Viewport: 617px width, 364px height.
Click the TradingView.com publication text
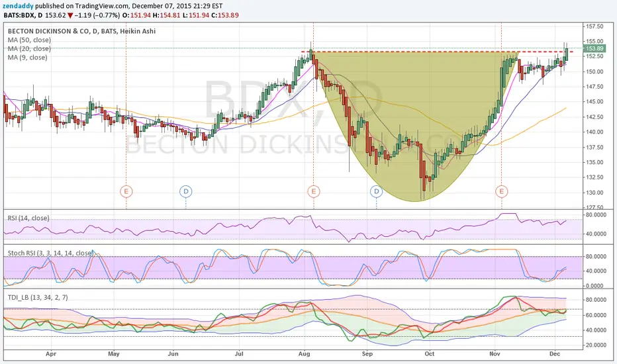tap(101, 6)
